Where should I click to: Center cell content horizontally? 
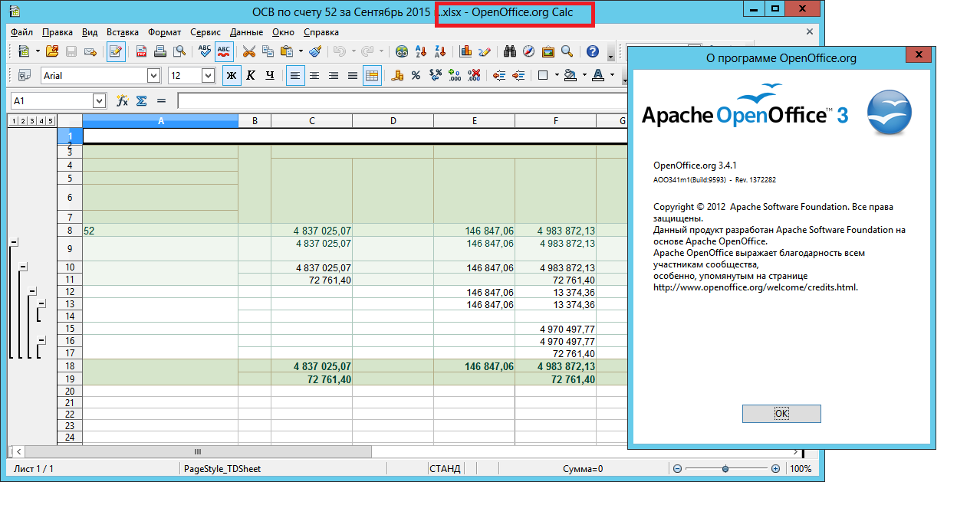(314, 75)
